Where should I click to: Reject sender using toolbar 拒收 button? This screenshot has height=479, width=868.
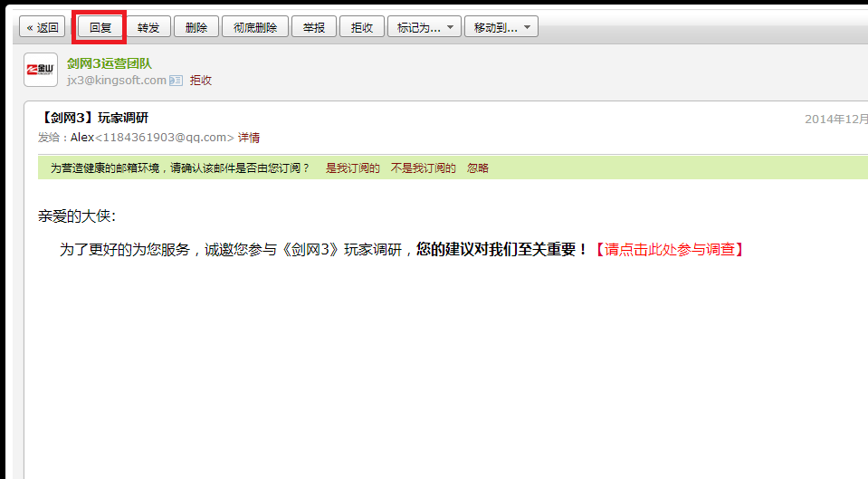(361, 27)
